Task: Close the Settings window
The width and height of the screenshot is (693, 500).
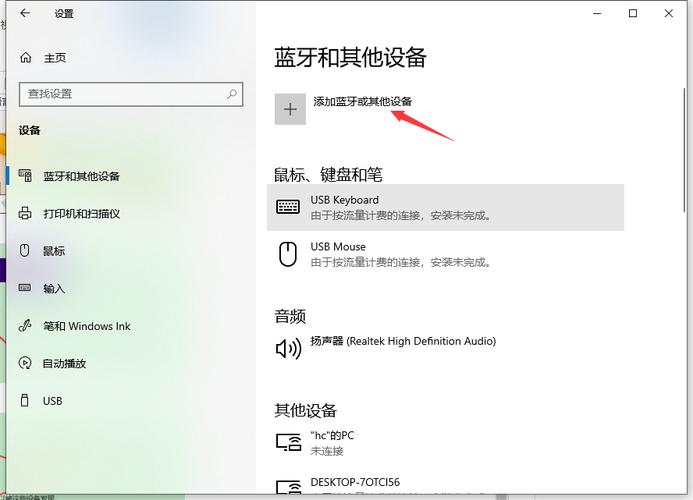Action: click(x=669, y=13)
